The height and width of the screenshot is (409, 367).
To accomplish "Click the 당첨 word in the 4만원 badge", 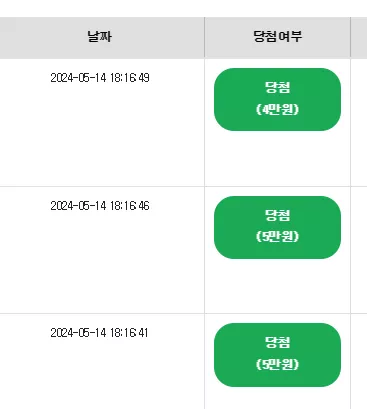I will [x=277, y=88].
